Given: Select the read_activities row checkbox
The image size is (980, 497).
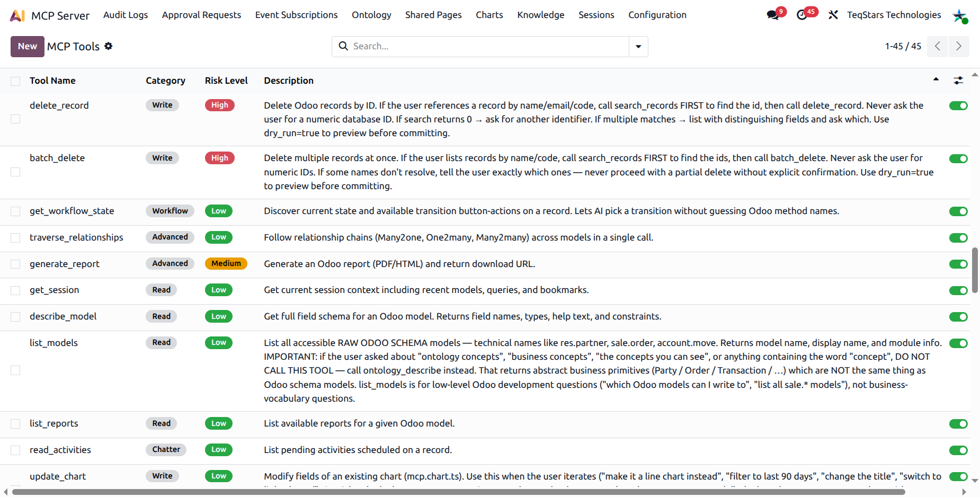Looking at the screenshot, I should pos(15,450).
